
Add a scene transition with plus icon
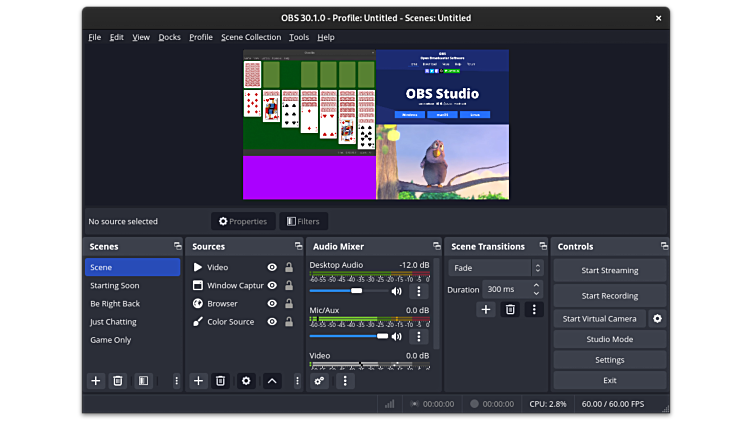tap(486, 310)
